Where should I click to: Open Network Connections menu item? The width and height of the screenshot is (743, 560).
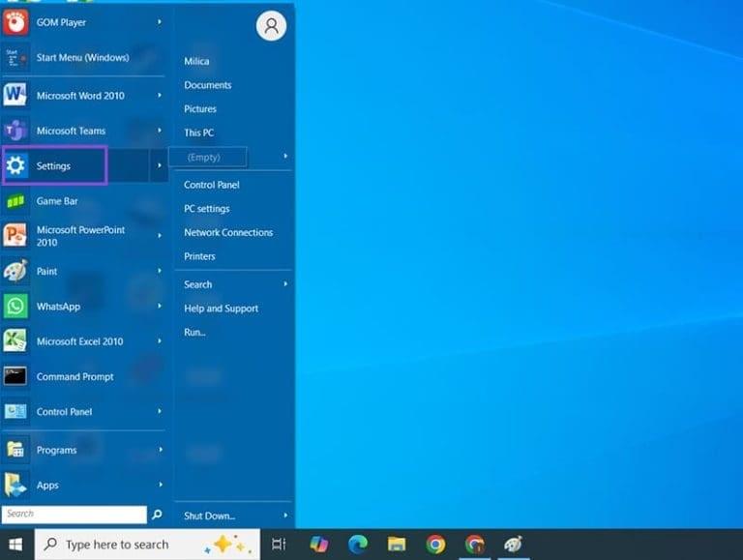point(228,232)
